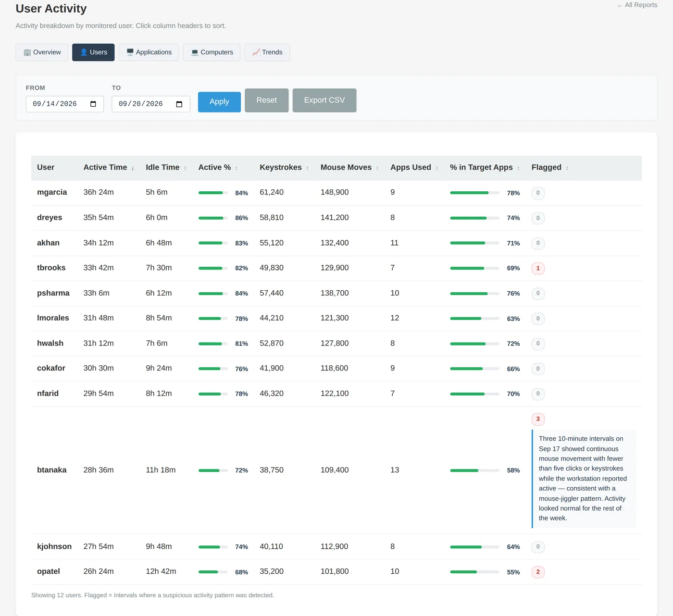Click the user name kjohnson

click(54, 546)
